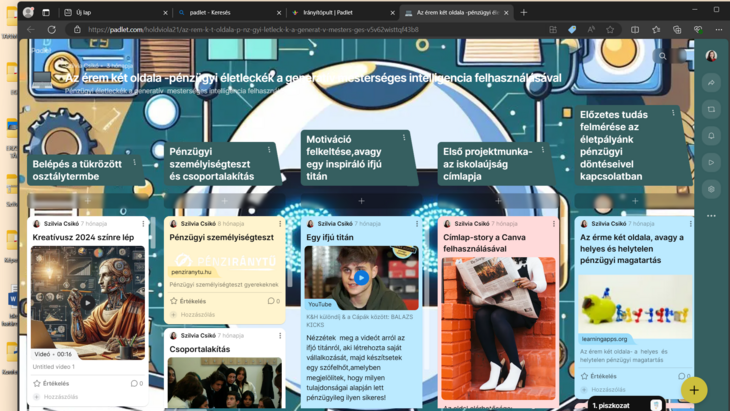This screenshot has height=411, width=730.
Task: Open the 1. piszkozat draft panel
Action: [626, 405]
